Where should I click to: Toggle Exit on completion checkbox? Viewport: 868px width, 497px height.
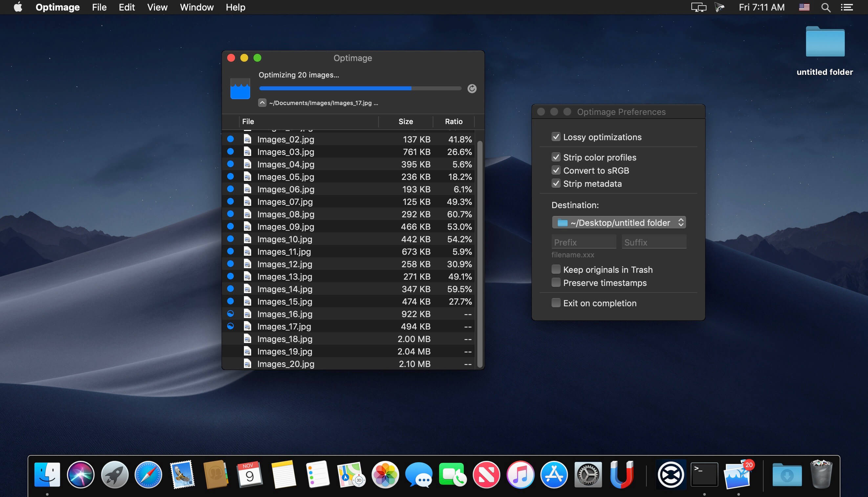click(556, 303)
